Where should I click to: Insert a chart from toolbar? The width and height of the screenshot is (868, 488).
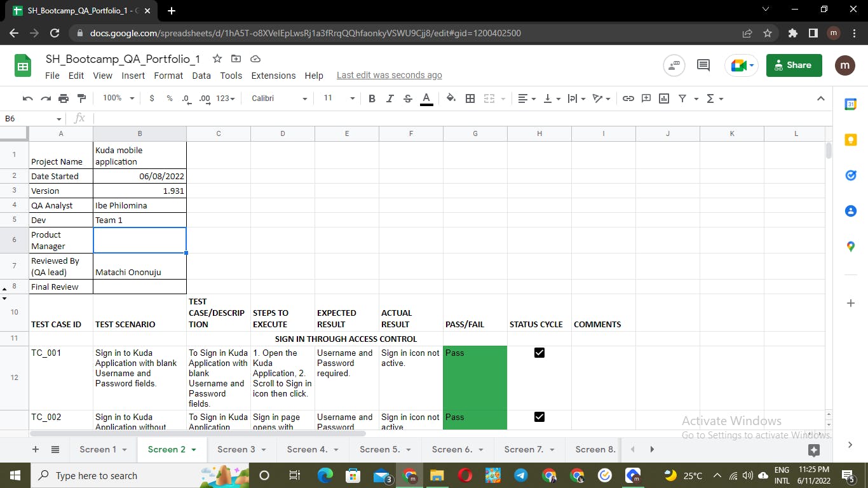pos(664,98)
